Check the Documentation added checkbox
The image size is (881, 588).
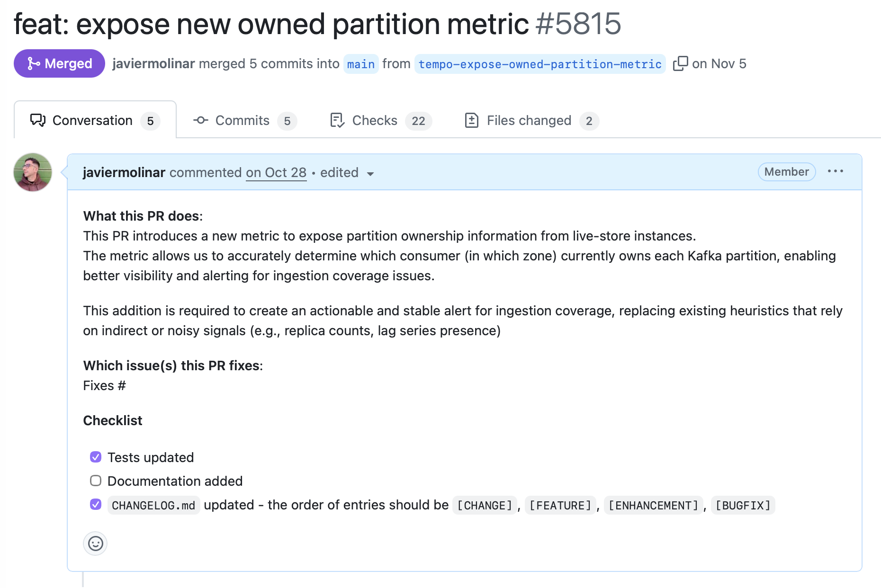(x=95, y=481)
